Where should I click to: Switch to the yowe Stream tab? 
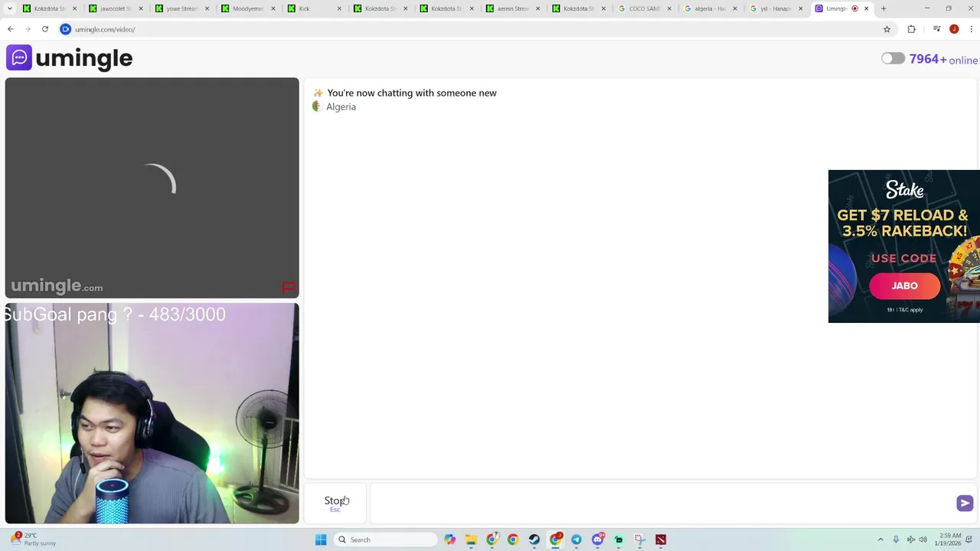(181, 8)
